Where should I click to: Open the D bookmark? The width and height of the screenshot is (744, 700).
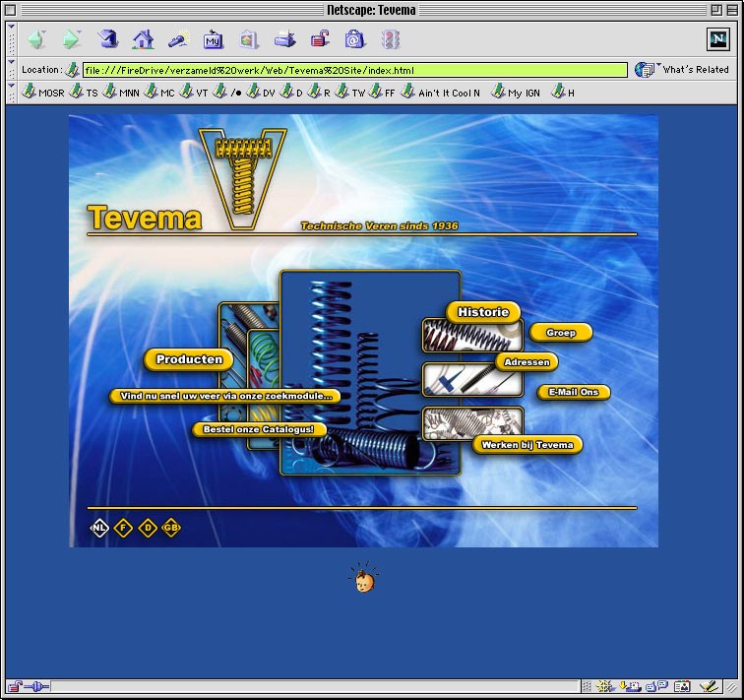(291, 93)
